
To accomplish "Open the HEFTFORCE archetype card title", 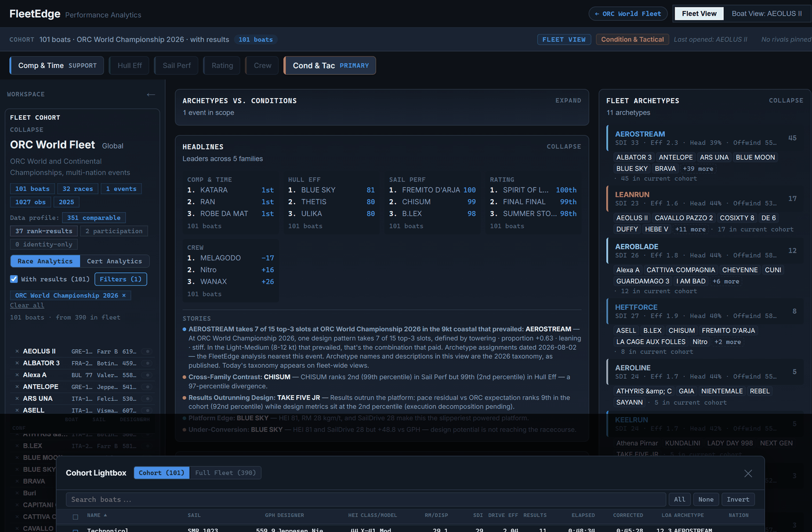I will coord(636,307).
